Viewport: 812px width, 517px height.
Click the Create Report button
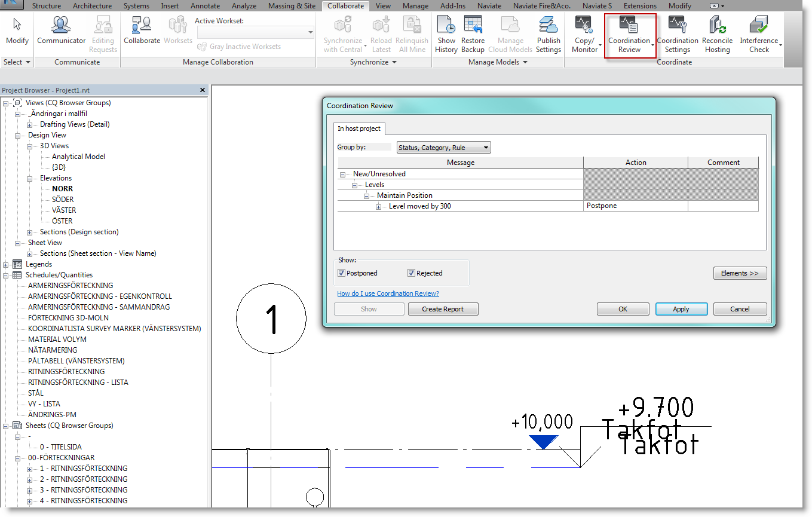click(x=443, y=309)
